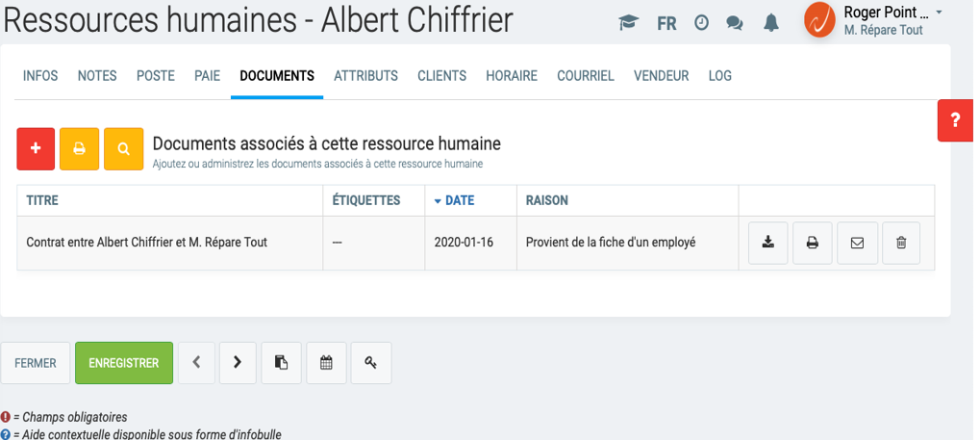This screenshot has height=440, width=980.
Task: Open the chat messages icon
Action: tap(735, 23)
